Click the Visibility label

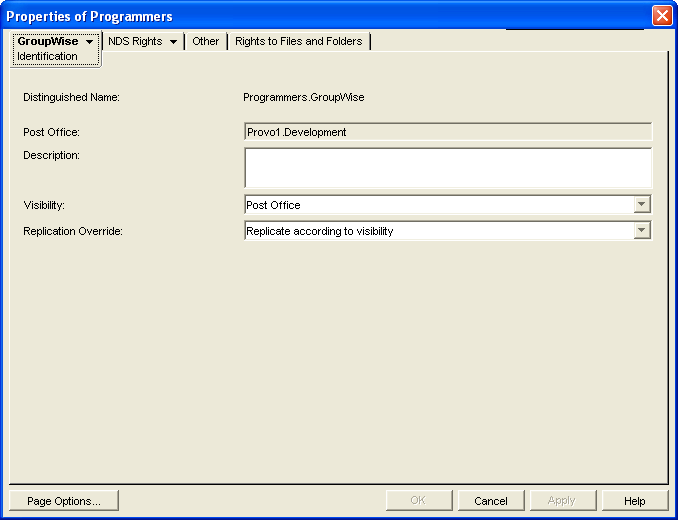click(x=44, y=205)
